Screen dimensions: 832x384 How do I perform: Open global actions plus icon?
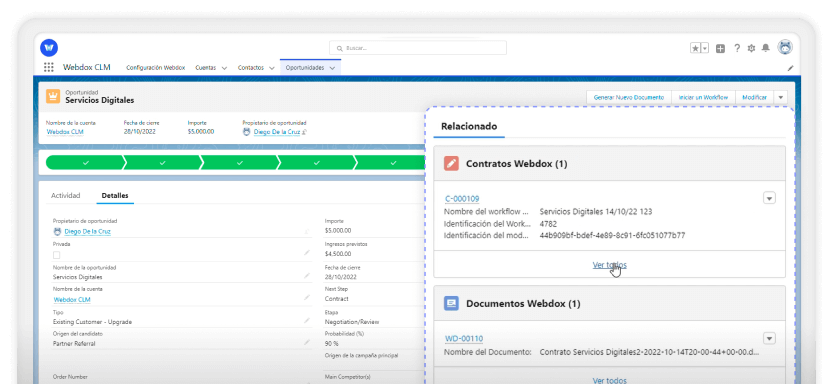coord(720,48)
